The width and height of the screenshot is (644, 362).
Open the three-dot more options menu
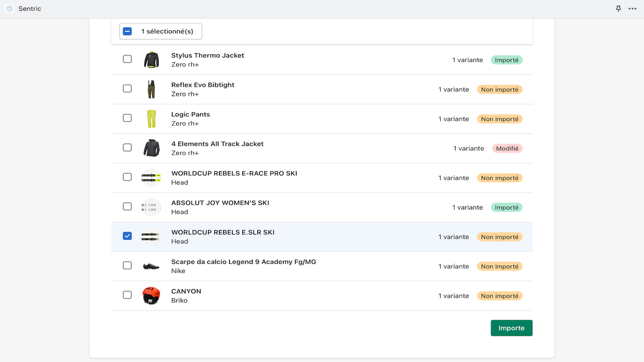coord(632,9)
